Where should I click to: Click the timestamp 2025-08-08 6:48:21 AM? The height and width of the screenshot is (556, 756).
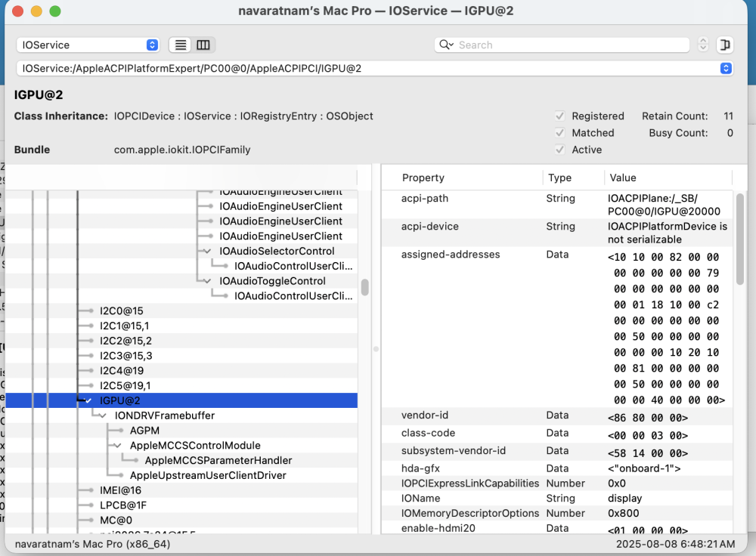coord(675,544)
